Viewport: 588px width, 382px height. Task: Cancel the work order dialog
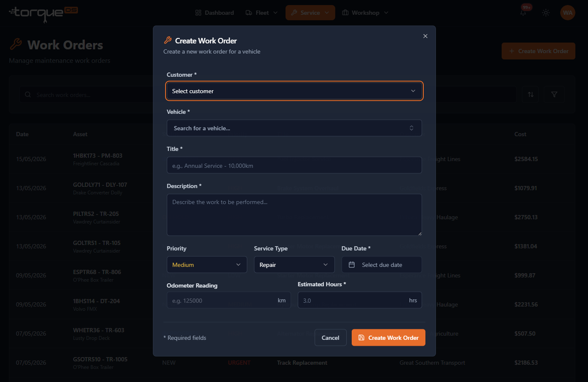[x=331, y=338]
